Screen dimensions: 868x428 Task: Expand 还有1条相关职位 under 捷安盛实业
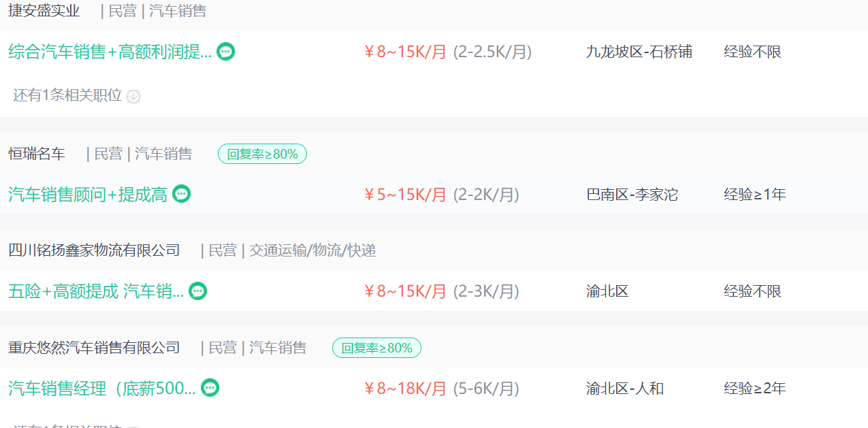click(x=67, y=95)
